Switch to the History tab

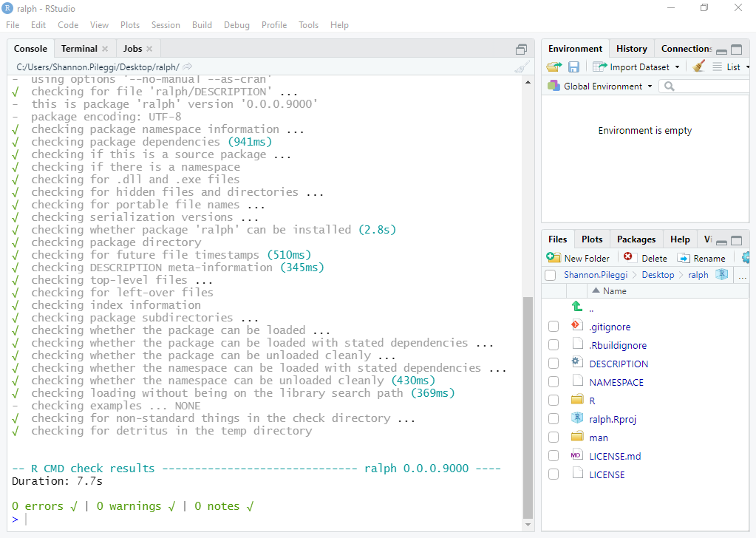coord(632,49)
